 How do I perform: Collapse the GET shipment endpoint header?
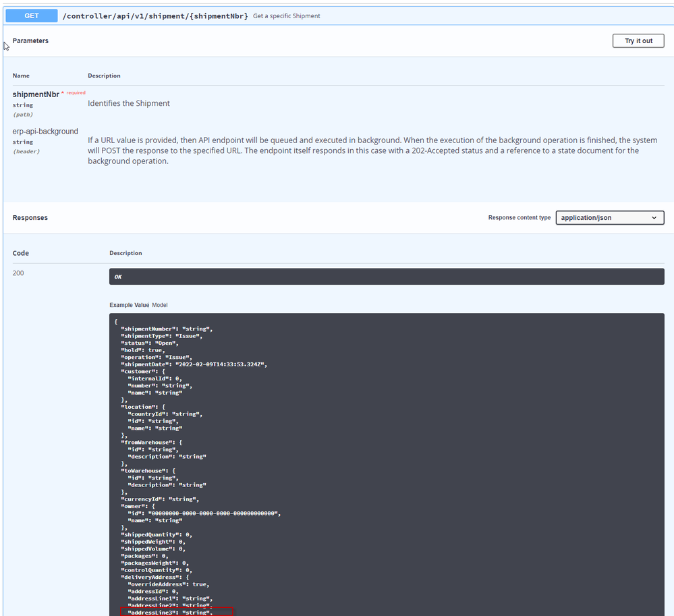338,16
